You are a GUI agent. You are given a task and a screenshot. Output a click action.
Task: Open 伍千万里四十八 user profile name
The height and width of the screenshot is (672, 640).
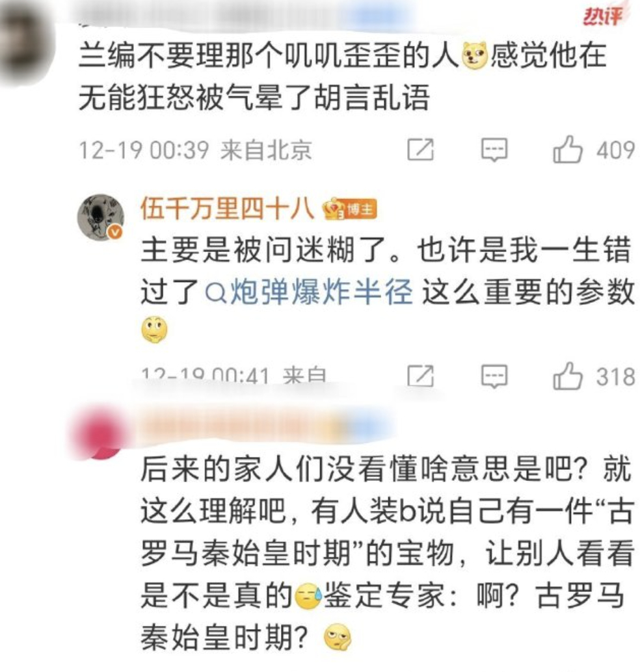[228, 209]
